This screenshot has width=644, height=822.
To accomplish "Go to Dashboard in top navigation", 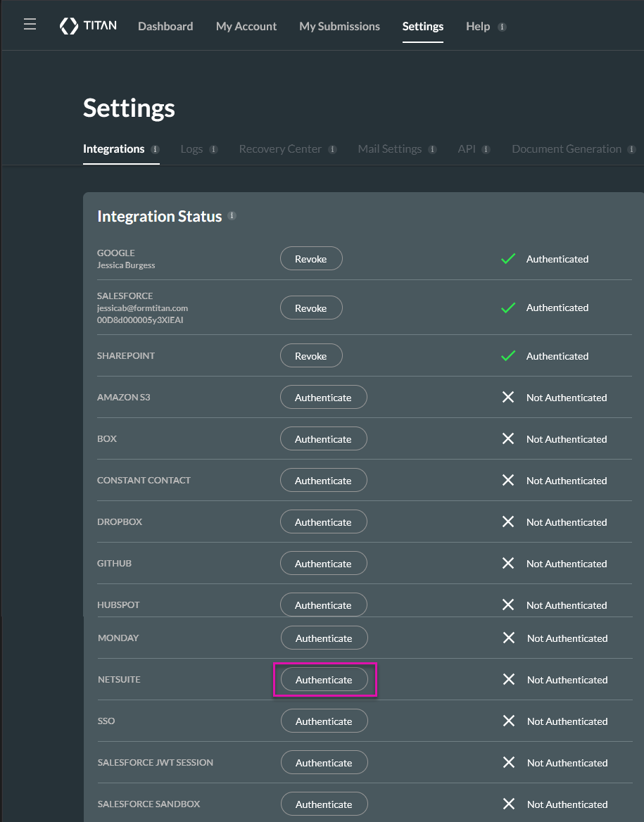I will point(165,26).
